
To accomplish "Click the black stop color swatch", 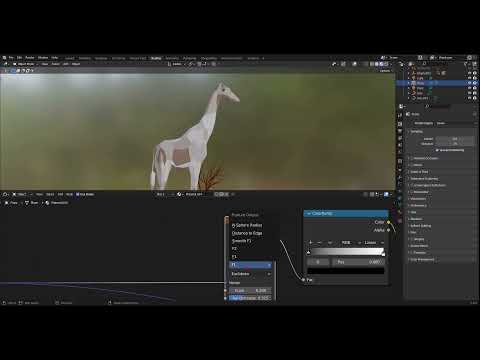I will pyautogui.click(x=346, y=271).
